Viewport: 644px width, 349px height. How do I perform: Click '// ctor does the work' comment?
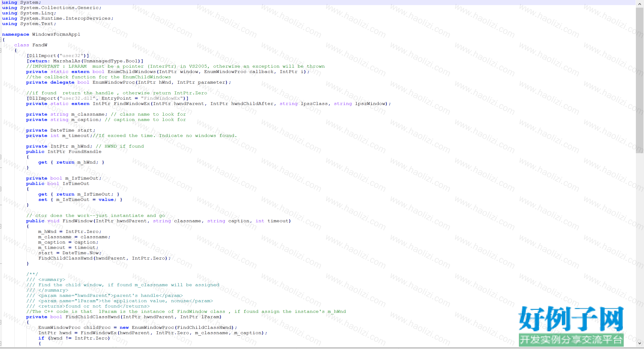(x=96, y=216)
